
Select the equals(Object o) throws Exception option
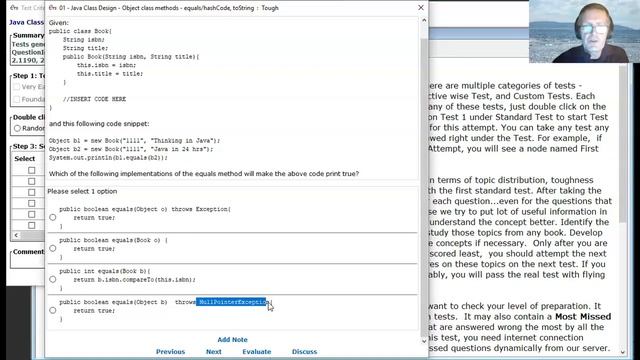pos(53,217)
